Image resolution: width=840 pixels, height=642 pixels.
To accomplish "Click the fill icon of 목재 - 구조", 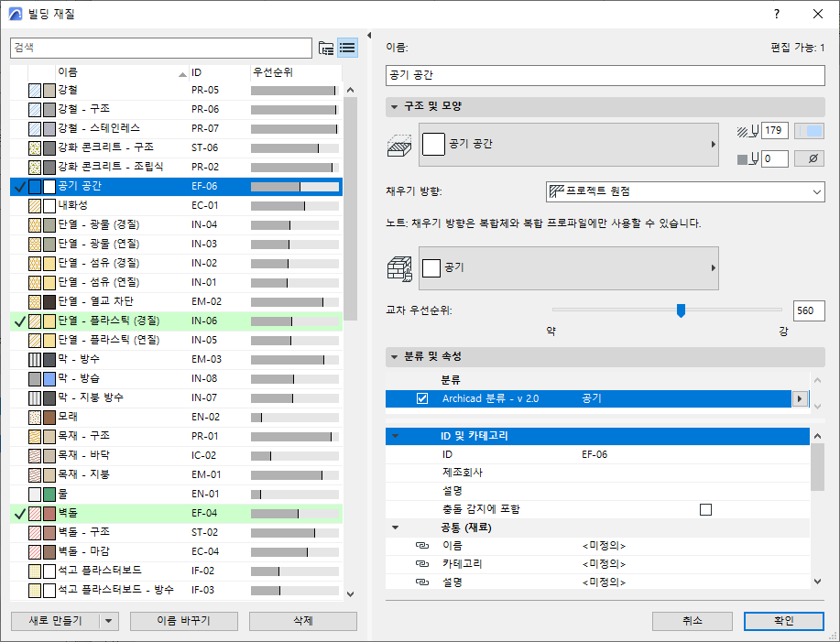I will 35,436.
